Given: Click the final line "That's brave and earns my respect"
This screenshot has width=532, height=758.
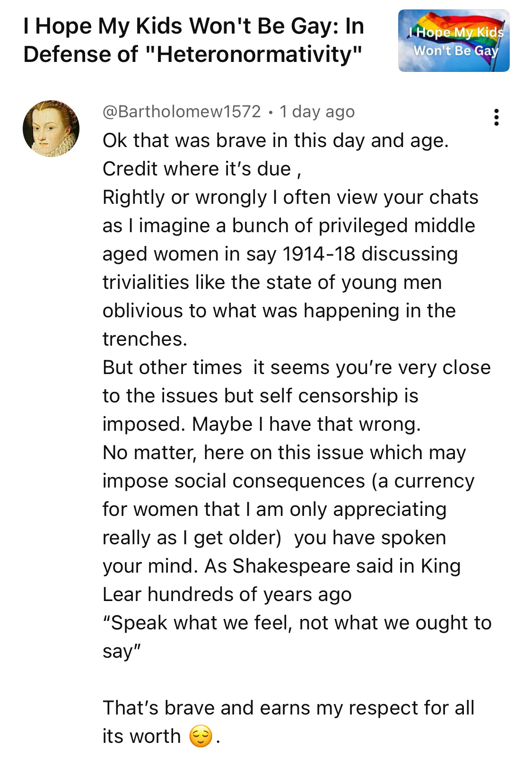Looking at the screenshot, I should coord(288,708).
